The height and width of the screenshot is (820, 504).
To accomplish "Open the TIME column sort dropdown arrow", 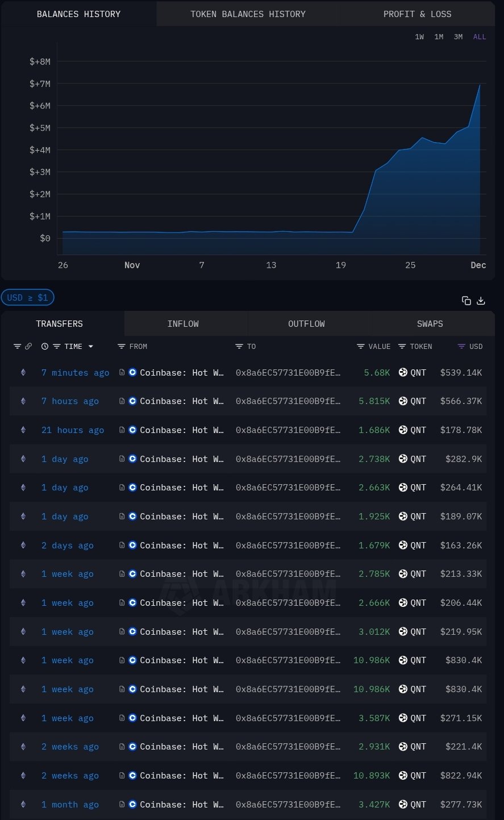I will (x=90, y=346).
